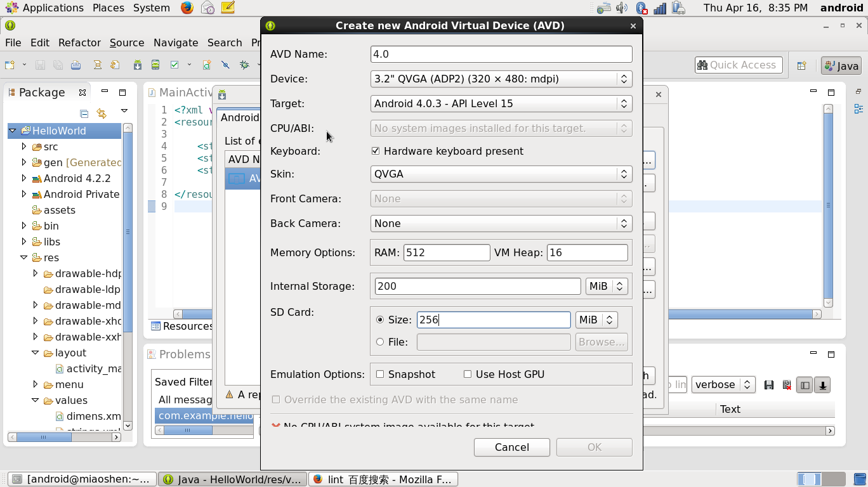Click the RAM memory input field
The width and height of the screenshot is (868, 487).
tap(447, 252)
